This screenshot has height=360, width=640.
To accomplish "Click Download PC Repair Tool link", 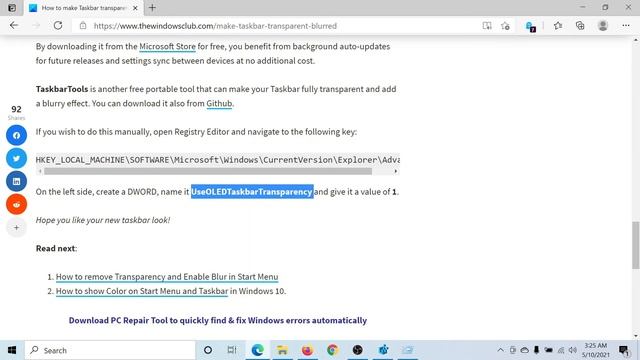I will [218, 320].
